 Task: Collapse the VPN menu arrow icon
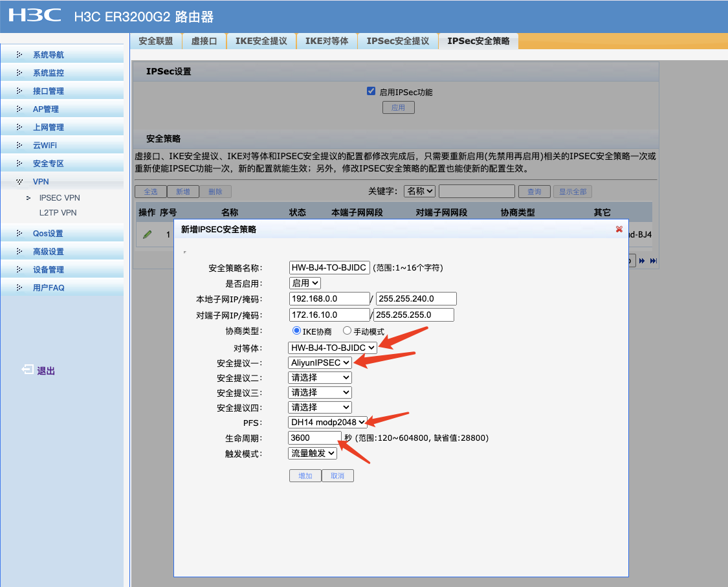coord(19,181)
